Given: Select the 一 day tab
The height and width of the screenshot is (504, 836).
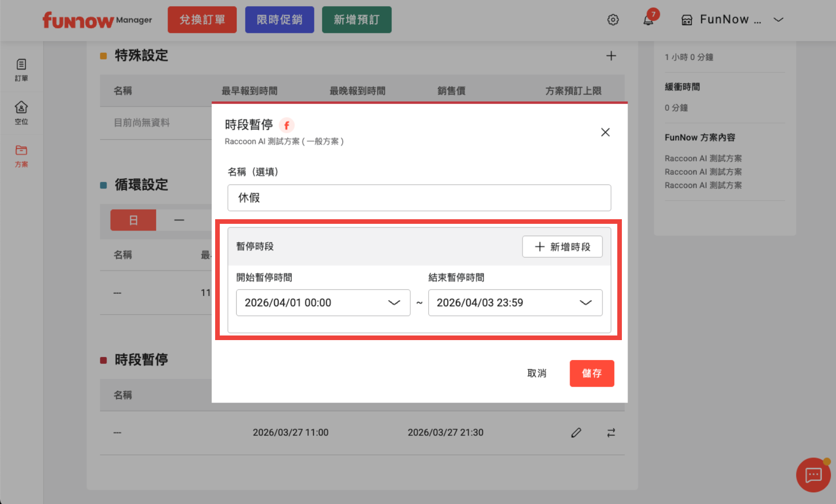Looking at the screenshot, I should click(x=179, y=220).
